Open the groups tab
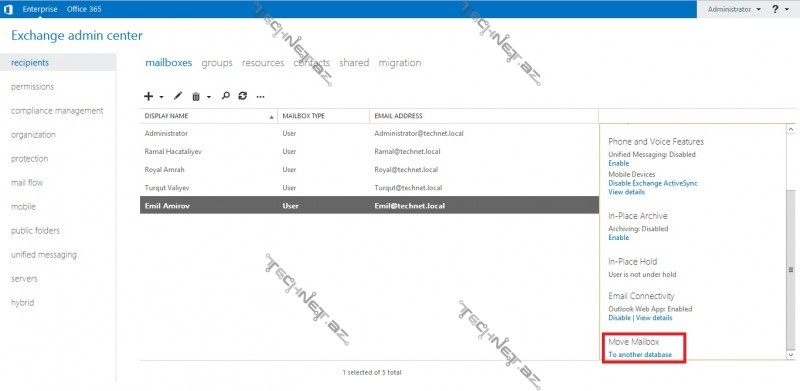This screenshot has width=800, height=391. tap(217, 63)
